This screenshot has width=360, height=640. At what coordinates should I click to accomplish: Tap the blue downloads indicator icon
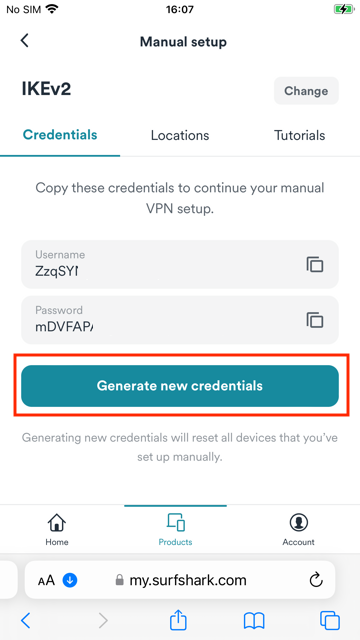tap(70, 580)
